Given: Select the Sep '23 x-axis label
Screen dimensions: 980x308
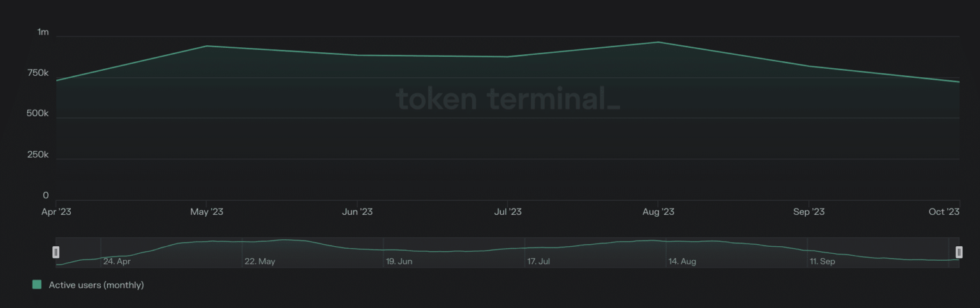Looking at the screenshot, I should [x=808, y=212].
